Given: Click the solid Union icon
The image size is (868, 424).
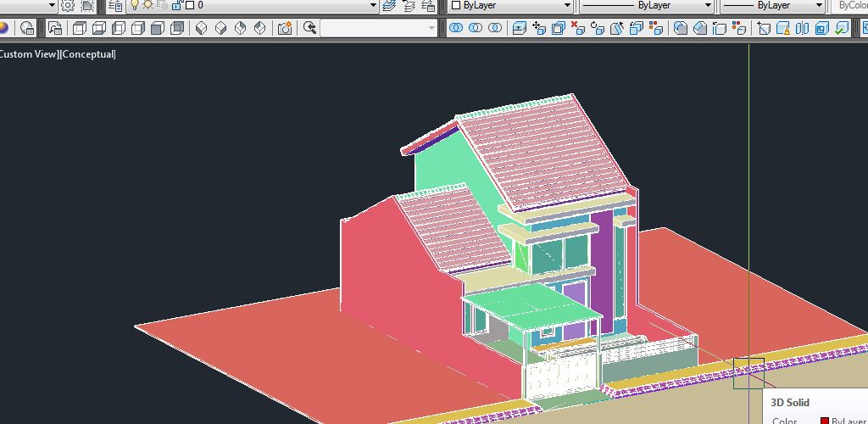Looking at the screenshot, I should tap(455, 28).
